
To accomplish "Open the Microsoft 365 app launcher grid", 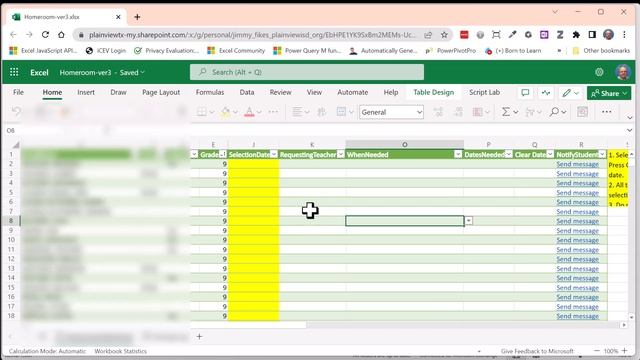I will [14, 72].
